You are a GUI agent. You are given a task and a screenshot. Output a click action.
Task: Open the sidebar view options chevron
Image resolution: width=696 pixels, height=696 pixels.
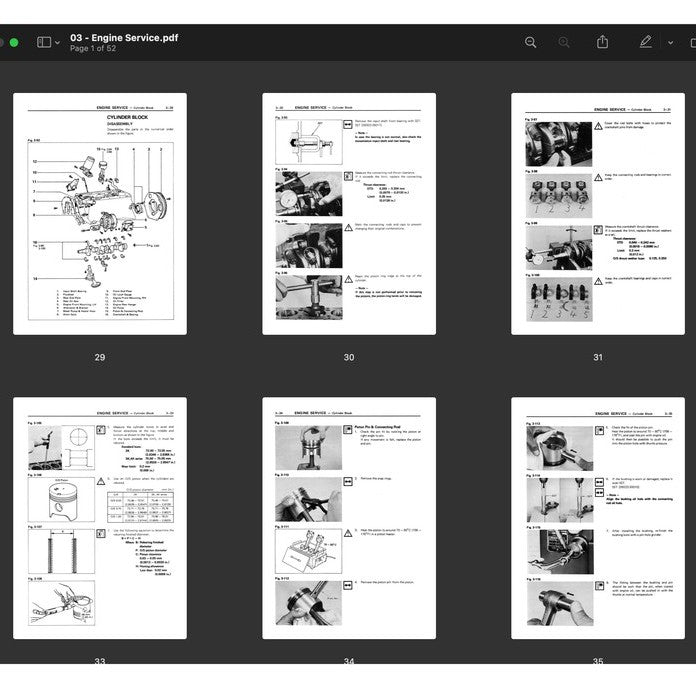click(x=57, y=43)
